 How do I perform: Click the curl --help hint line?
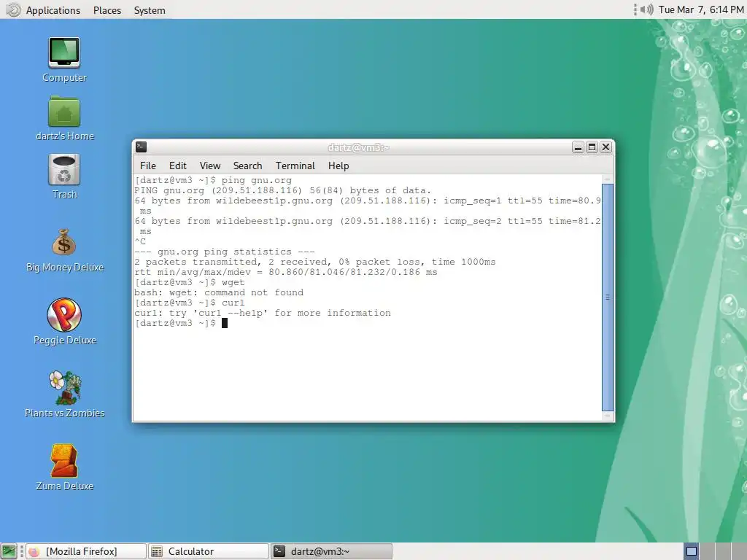pyautogui.click(x=263, y=313)
